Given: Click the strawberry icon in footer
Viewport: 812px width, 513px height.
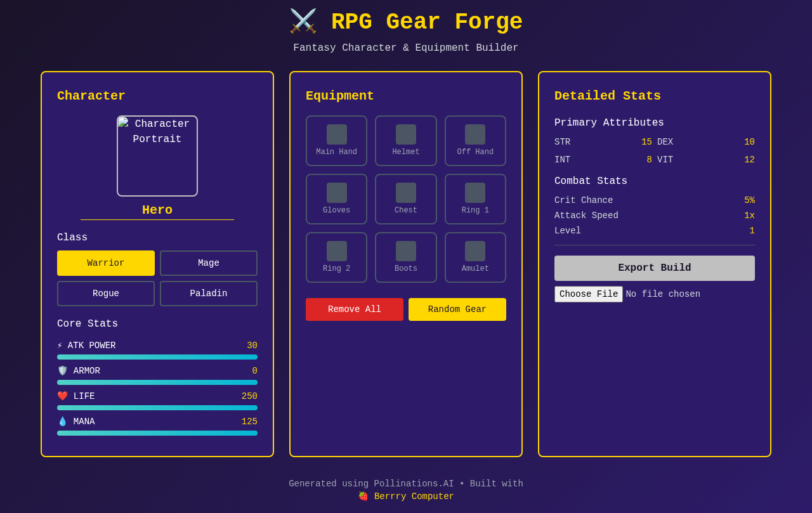Looking at the screenshot, I should coord(363,497).
